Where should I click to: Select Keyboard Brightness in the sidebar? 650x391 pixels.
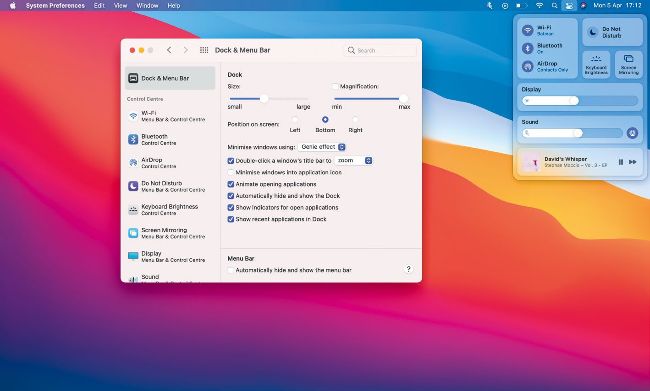170,209
